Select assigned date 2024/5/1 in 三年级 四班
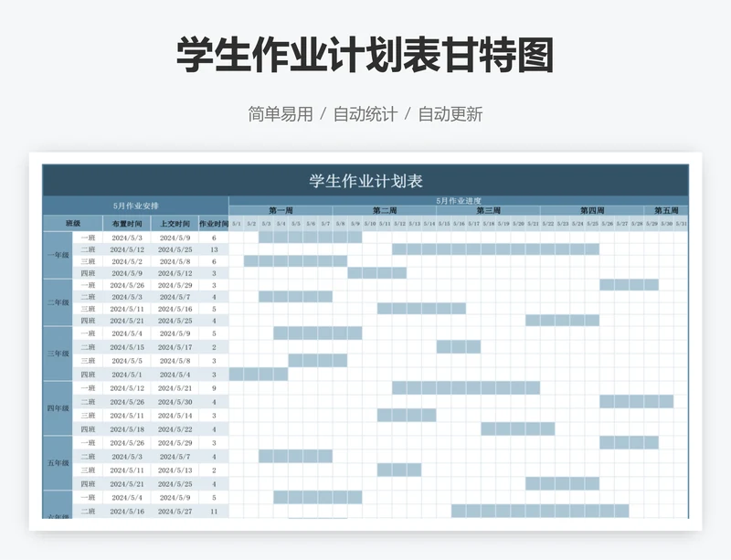This screenshot has width=731, height=560. click(127, 375)
